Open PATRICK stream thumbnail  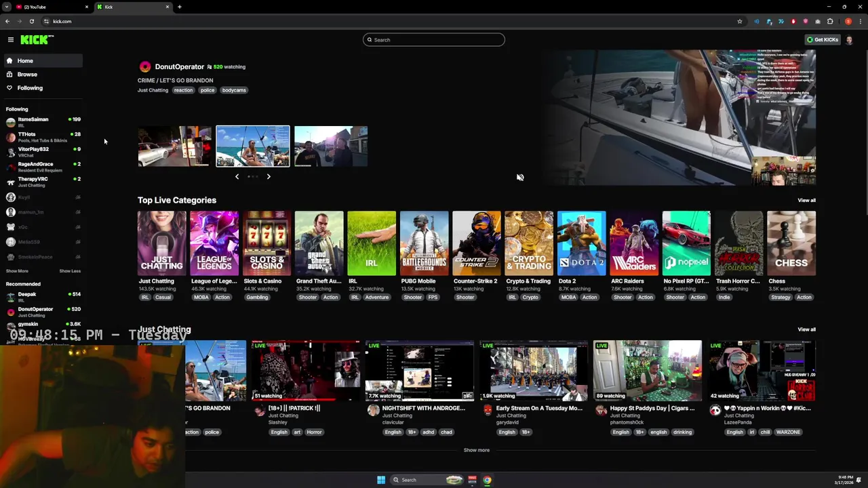(306, 371)
